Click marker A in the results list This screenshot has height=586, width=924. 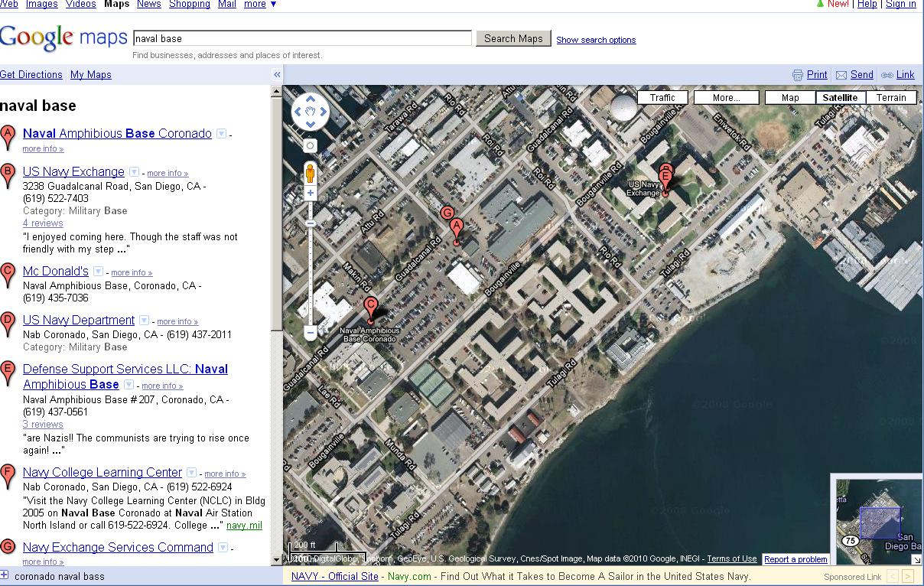click(8, 138)
